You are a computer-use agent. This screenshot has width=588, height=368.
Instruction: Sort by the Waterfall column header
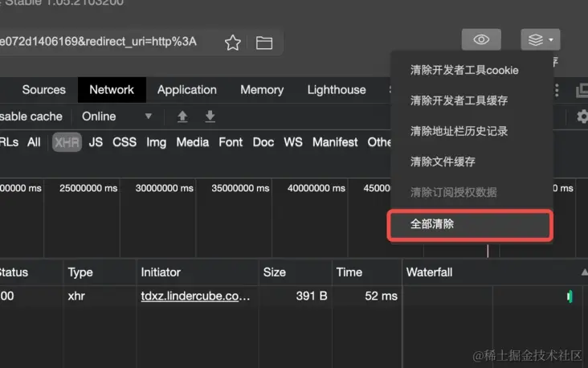point(495,272)
